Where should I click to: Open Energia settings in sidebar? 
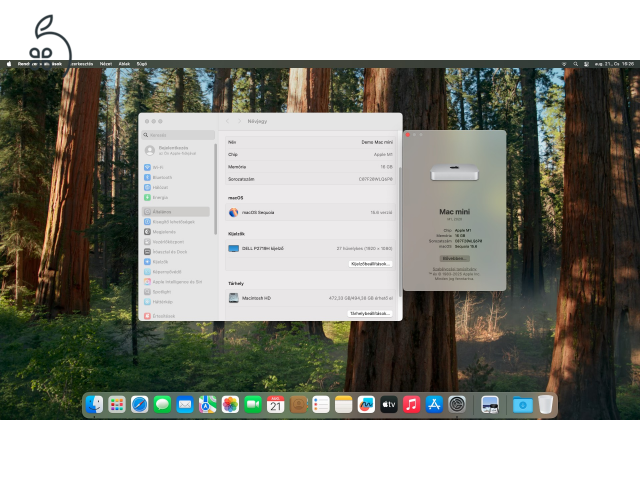click(161, 197)
